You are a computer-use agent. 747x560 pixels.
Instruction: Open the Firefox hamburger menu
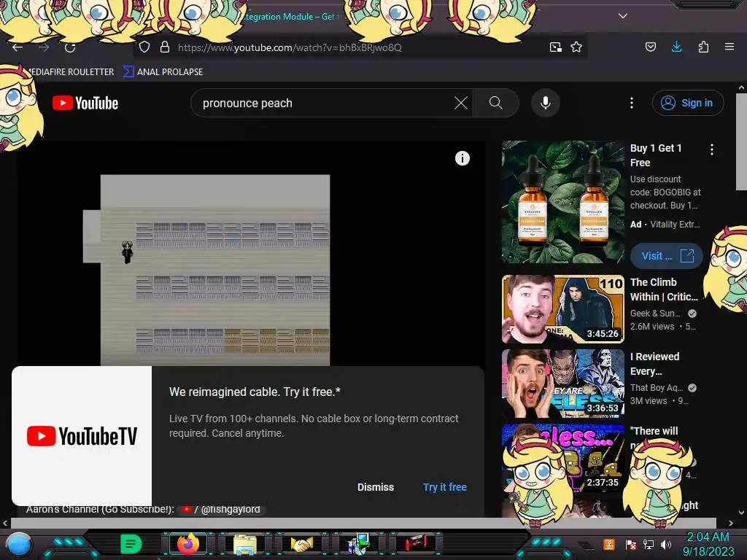point(729,47)
